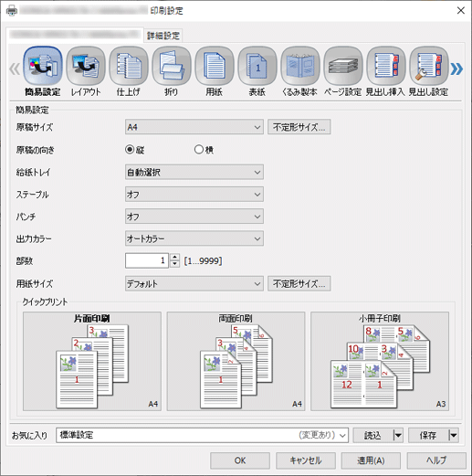Click the left double-chevron scroll arrow
472x476 pixels.
click(15, 69)
